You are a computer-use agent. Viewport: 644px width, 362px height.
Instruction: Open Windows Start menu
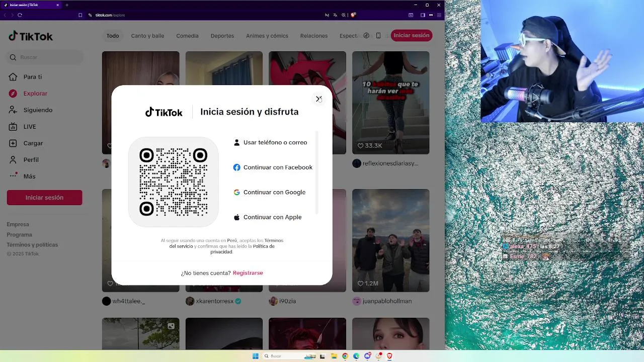pyautogui.click(x=255, y=356)
